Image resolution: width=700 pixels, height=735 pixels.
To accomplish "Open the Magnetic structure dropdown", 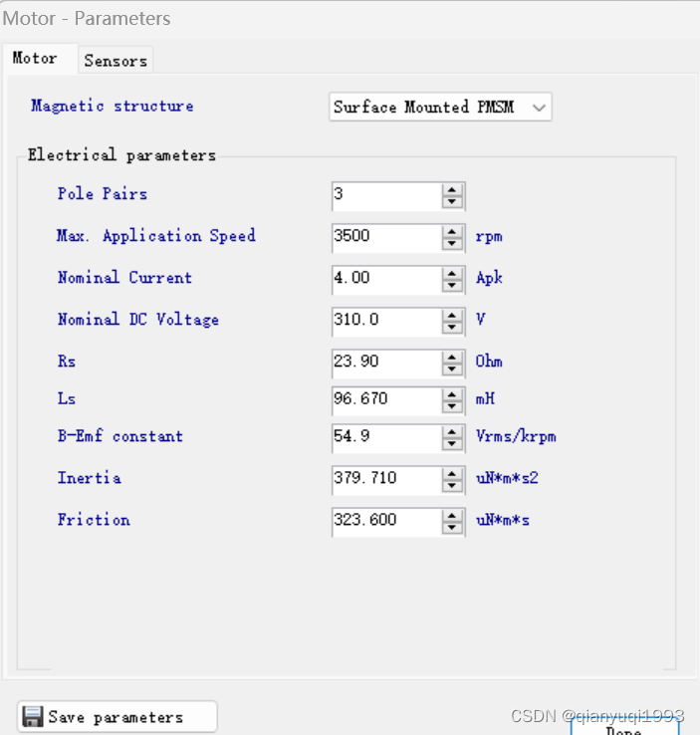I will click(x=440, y=108).
